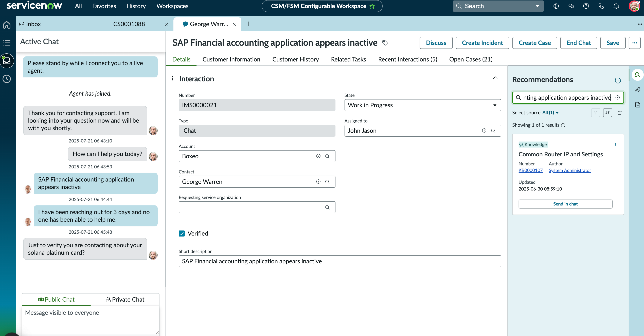This screenshot has height=336, width=644.
Task: Open the History menu
Action: tap(136, 6)
